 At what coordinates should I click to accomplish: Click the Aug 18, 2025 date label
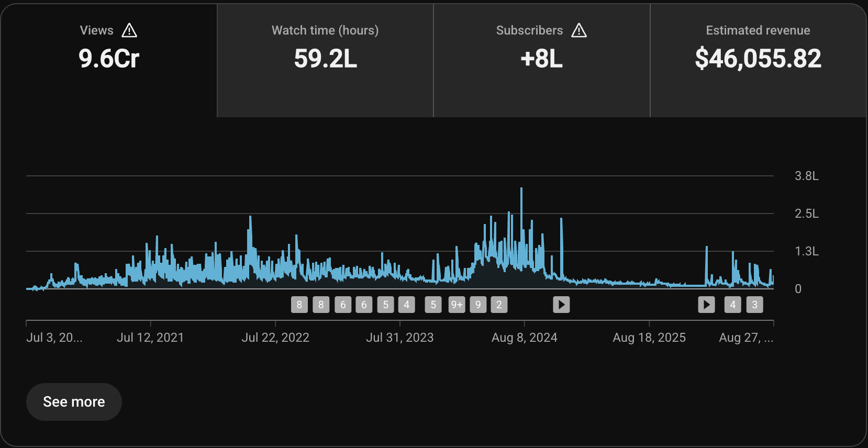tap(649, 338)
